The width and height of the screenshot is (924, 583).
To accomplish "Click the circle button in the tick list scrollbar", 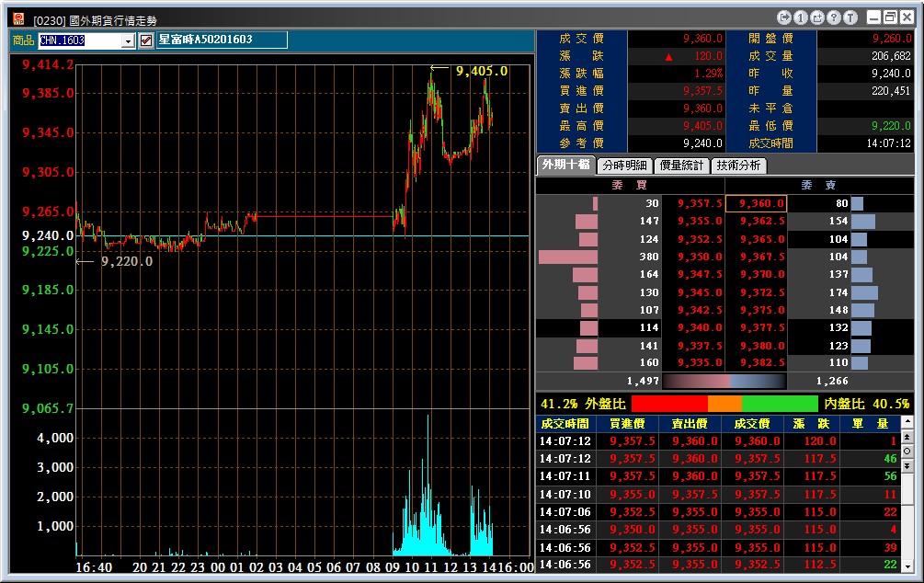I will point(907,452).
